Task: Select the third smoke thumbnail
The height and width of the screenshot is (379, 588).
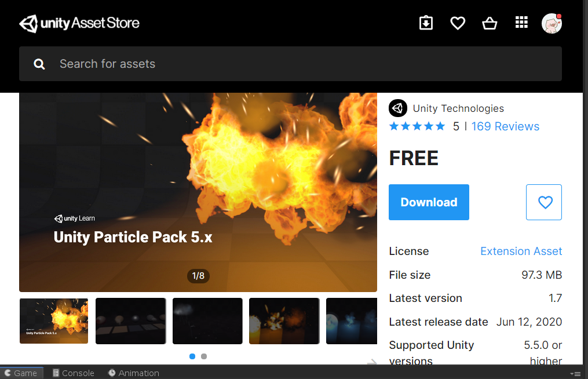Action: point(207,321)
